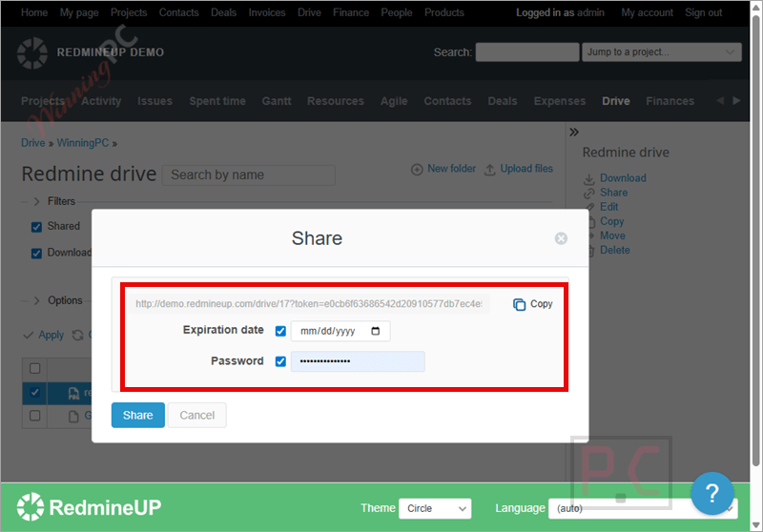Open the My account link
This screenshot has width=763, height=532.
pyautogui.click(x=648, y=12)
